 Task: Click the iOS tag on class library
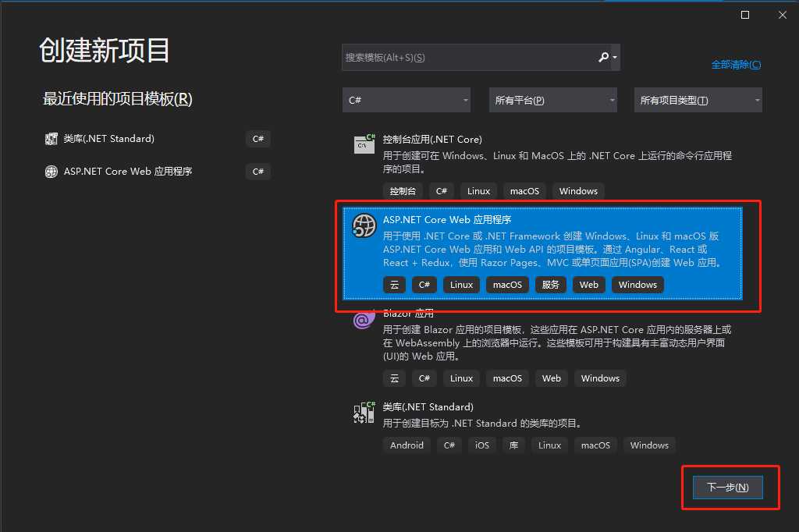[482, 445]
